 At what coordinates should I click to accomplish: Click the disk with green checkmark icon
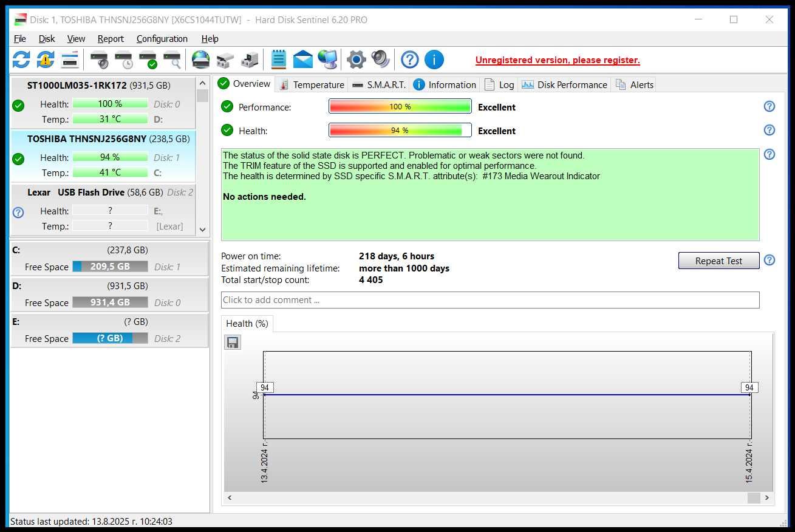click(148, 60)
